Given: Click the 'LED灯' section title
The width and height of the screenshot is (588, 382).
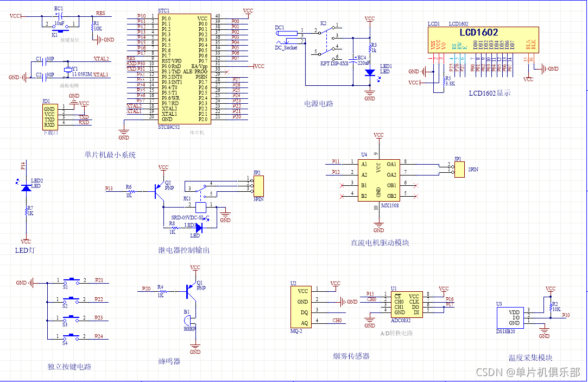Looking at the screenshot, I should pyautogui.click(x=25, y=251).
